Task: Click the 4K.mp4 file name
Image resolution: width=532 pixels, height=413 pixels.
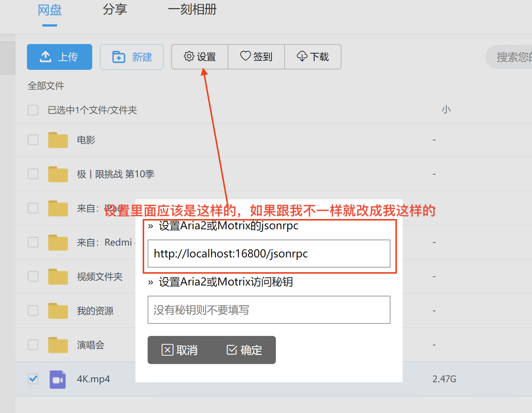Action: pos(93,379)
